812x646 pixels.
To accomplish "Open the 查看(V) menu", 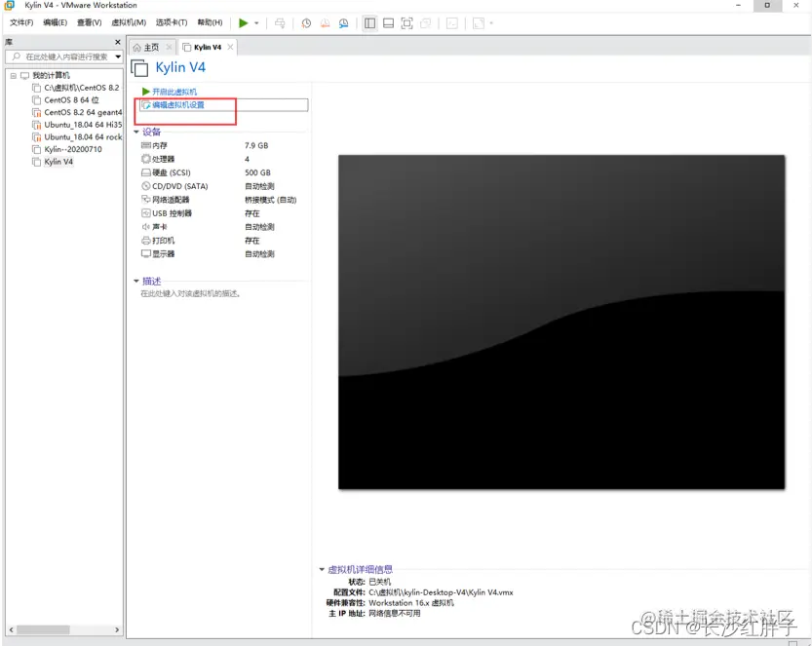I will tap(89, 22).
